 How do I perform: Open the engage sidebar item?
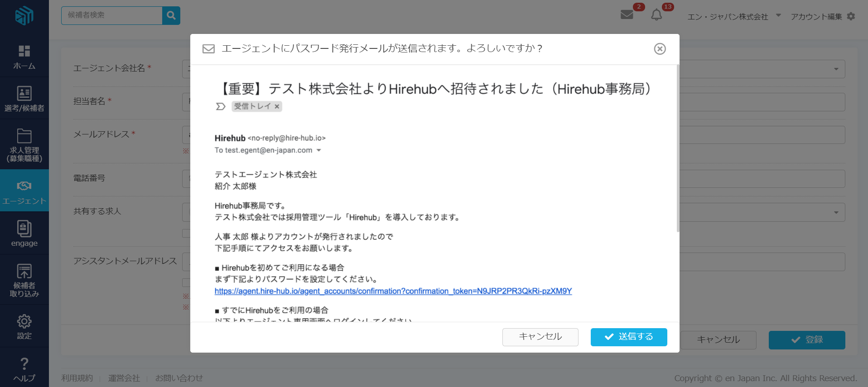[24, 234]
